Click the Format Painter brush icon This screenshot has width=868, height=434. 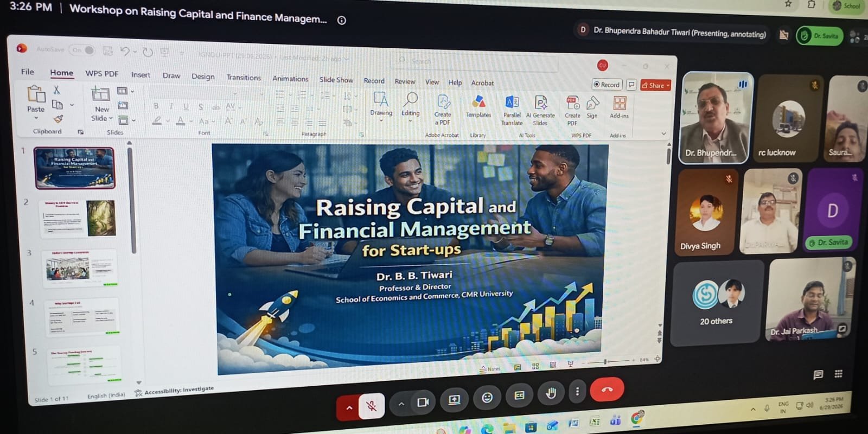tap(58, 119)
